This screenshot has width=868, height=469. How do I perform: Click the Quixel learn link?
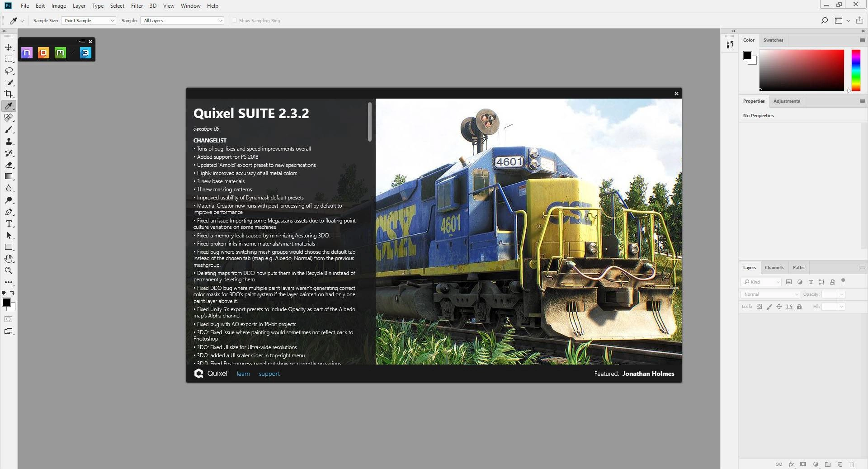coord(243,374)
